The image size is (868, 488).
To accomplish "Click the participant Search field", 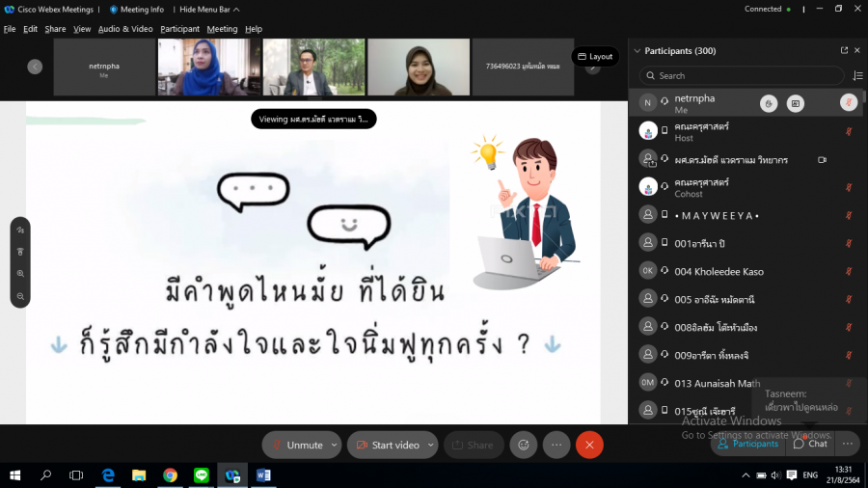I will point(741,75).
